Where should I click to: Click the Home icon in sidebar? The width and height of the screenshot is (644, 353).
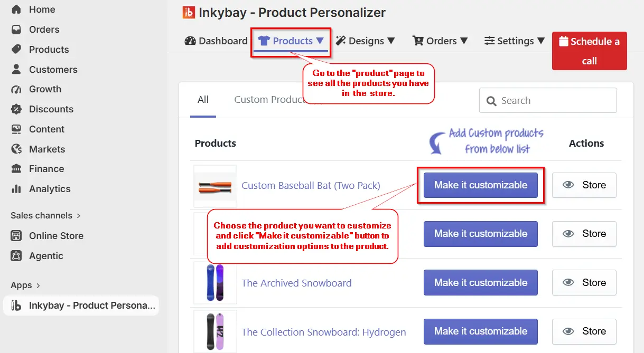pos(16,9)
